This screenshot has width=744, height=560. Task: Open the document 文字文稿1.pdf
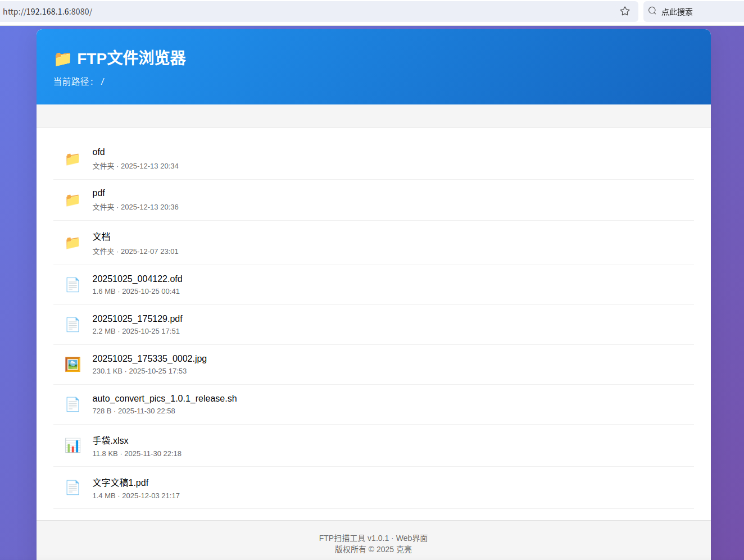pyautogui.click(x=120, y=482)
